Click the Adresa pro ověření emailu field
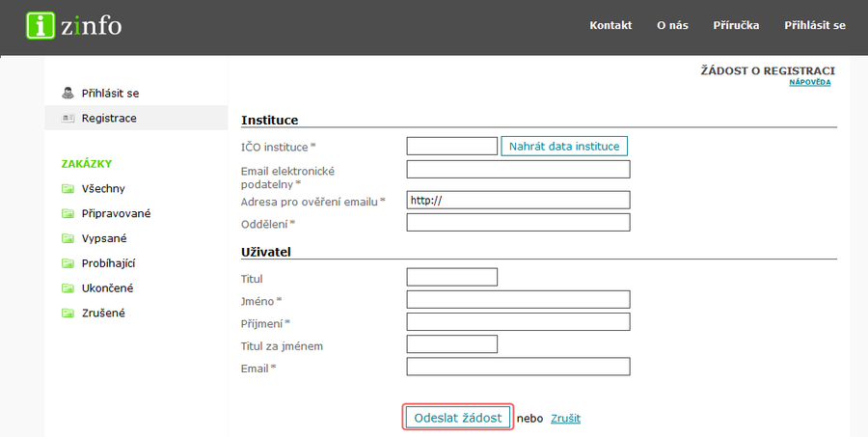Screen dimensions: 868x437 (x=518, y=201)
